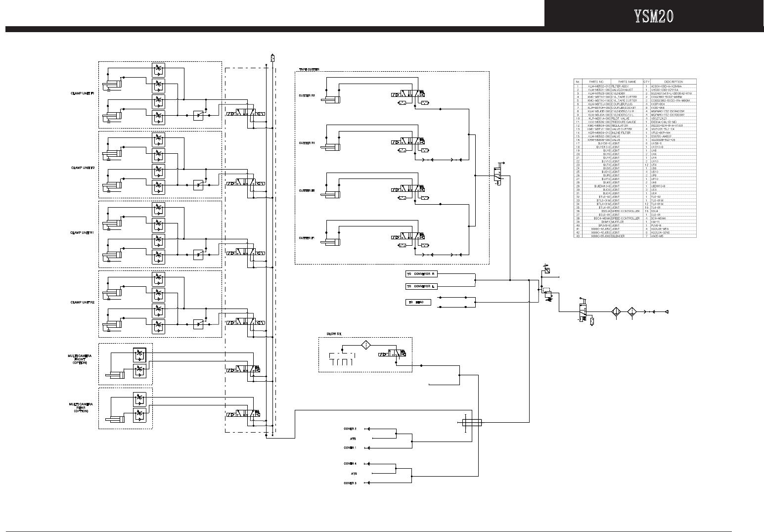Select the INLINE FILTER row in parts table

[635, 133]
